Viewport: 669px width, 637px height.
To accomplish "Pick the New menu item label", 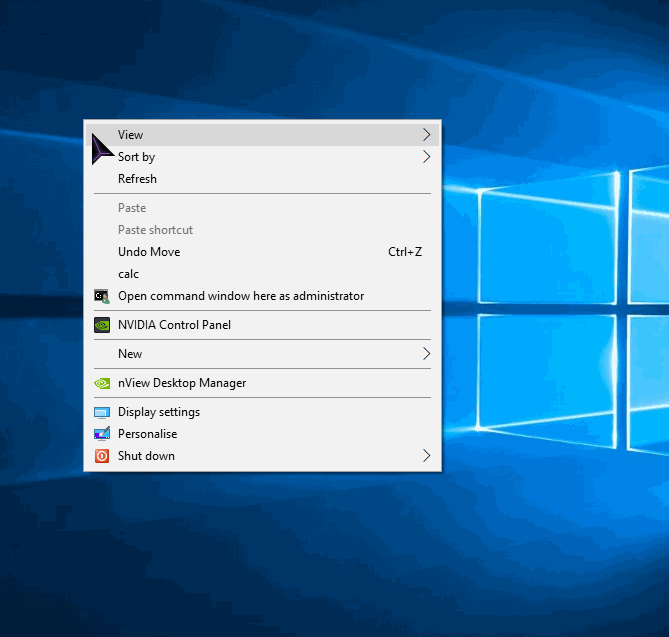I will click(x=130, y=354).
